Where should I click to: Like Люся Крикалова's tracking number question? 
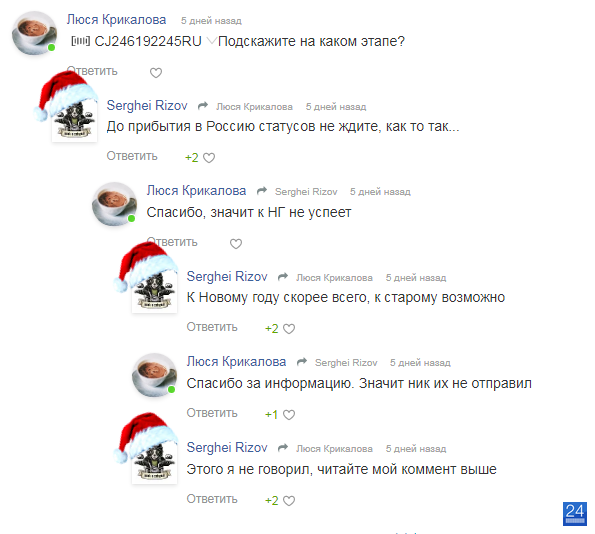(156, 72)
